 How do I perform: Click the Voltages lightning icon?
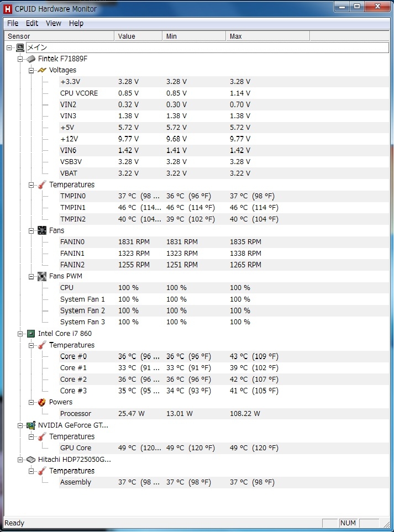pos(42,70)
